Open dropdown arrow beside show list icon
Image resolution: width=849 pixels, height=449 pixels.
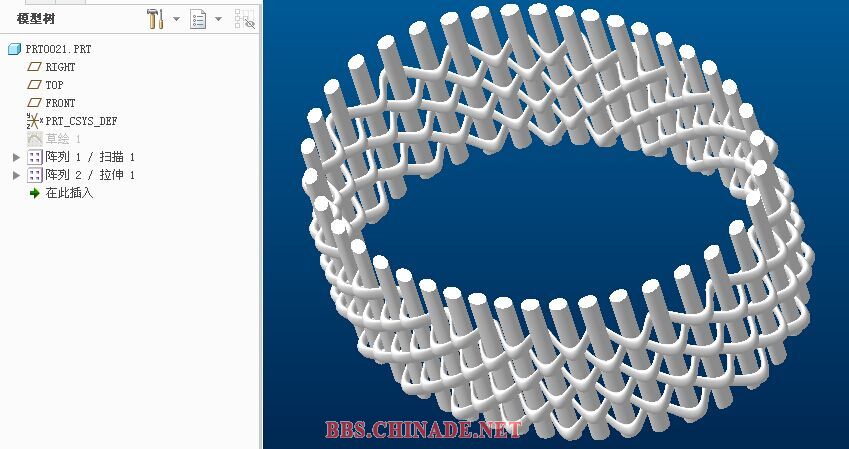tap(218, 19)
